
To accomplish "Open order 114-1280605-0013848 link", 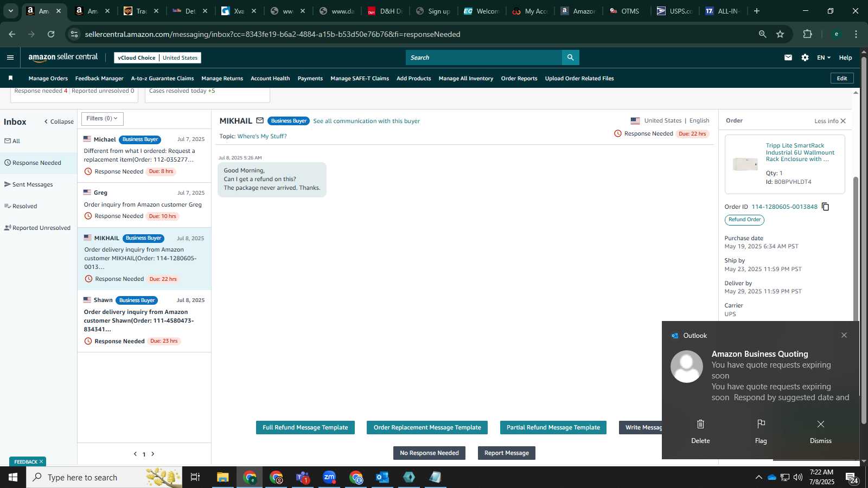I will [784, 207].
